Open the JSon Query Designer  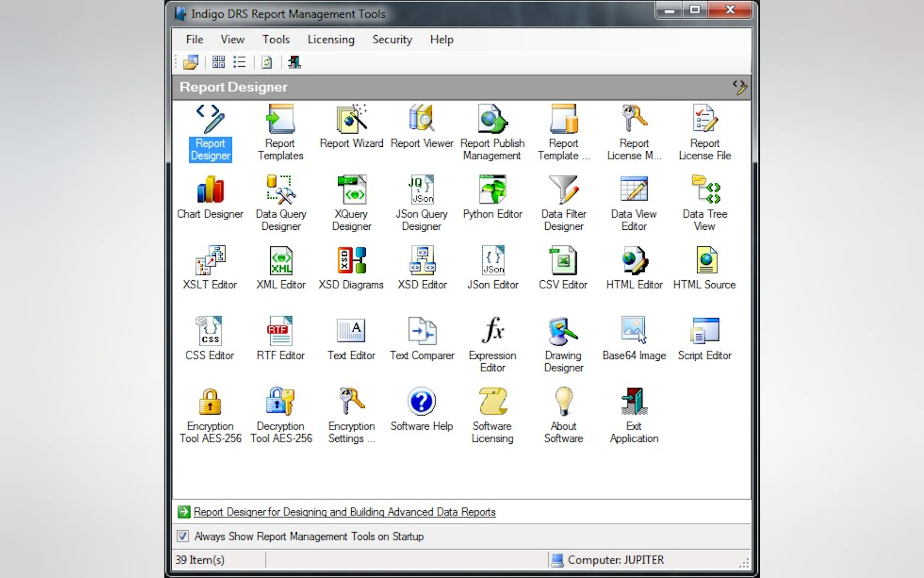pos(422,203)
